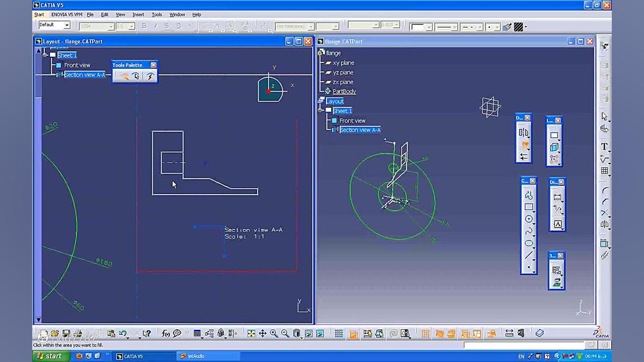Viewport: 644px width, 362px height.
Task: Open the Tools menu
Action: click(156, 15)
